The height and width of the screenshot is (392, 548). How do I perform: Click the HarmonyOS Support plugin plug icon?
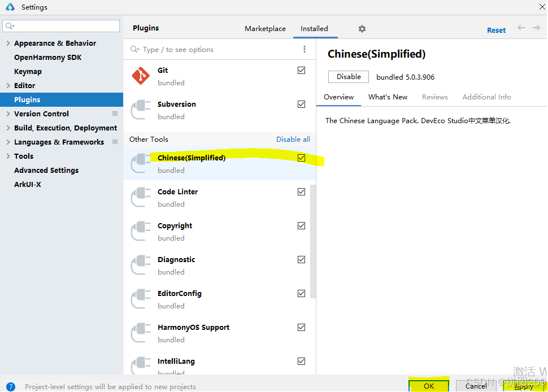click(x=141, y=333)
